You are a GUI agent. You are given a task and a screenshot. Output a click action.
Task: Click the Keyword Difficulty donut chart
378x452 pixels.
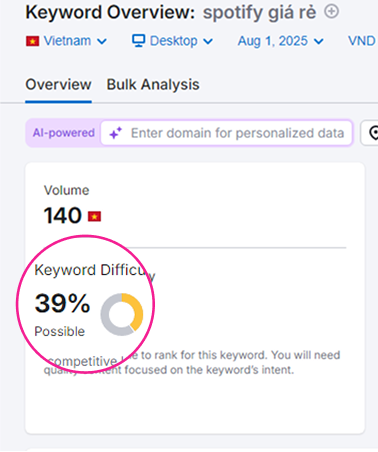click(x=122, y=314)
